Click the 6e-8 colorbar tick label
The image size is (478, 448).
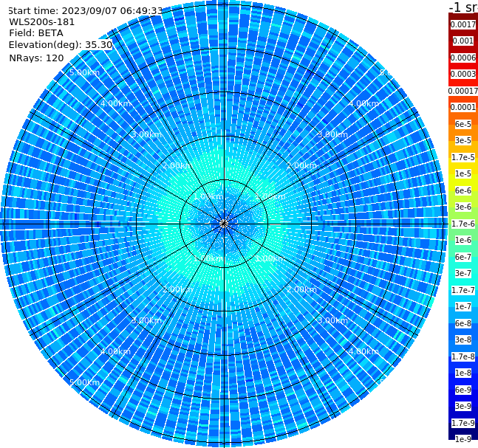coord(463,323)
